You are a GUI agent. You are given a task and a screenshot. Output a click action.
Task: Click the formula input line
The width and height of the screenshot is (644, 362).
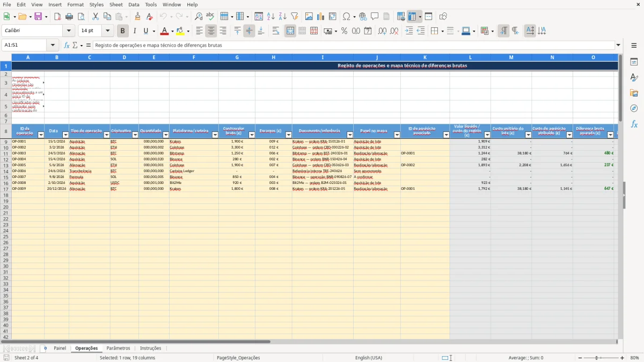[x=353, y=45]
